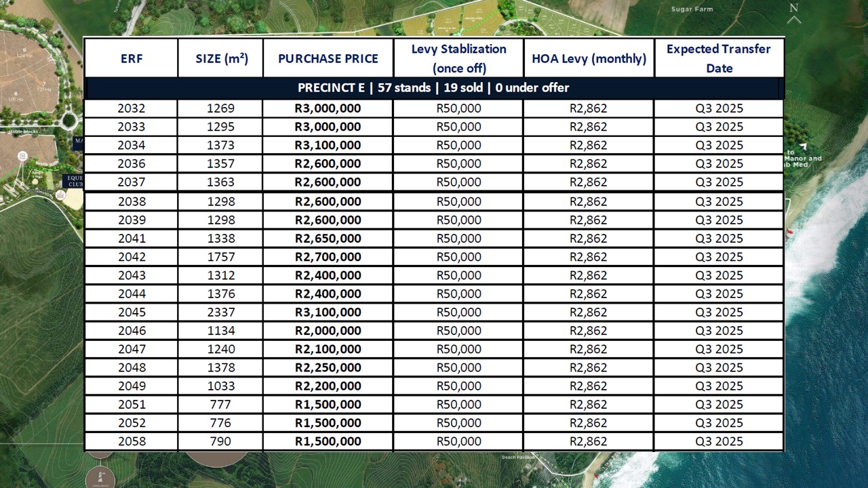Image resolution: width=868 pixels, height=488 pixels.
Task: Click the R2,000,000 purchase price
Action: pyautogui.click(x=328, y=331)
